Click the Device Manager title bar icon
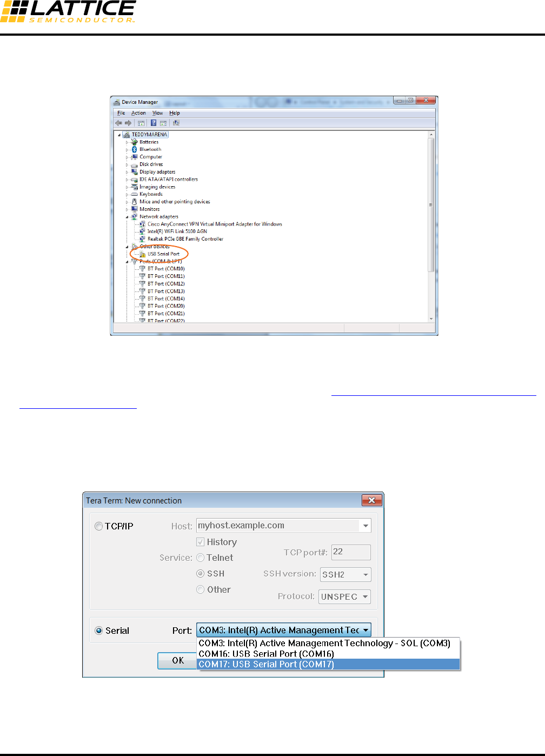This screenshot has height=756, width=545. pyautogui.click(x=116, y=102)
